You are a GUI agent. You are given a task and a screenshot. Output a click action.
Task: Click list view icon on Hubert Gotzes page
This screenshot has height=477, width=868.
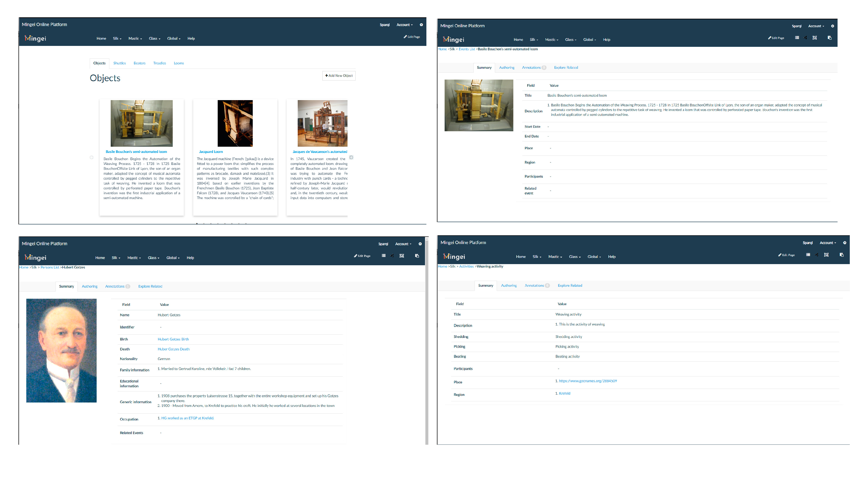click(x=383, y=256)
